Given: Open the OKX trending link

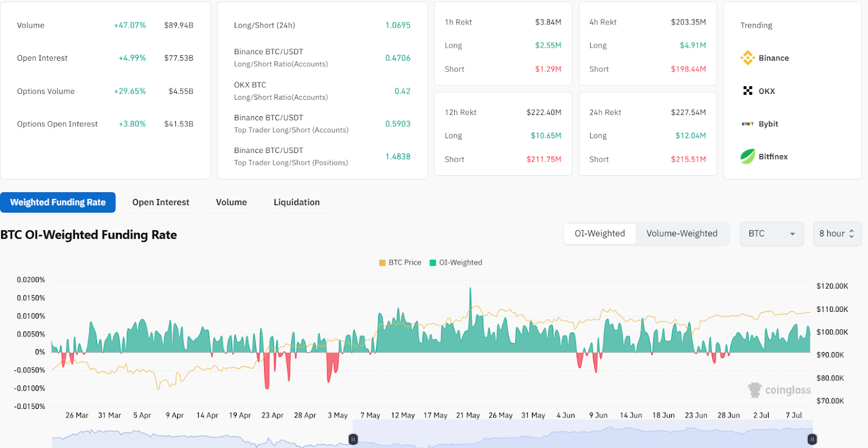Looking at the screenshot, I should 767,91.
